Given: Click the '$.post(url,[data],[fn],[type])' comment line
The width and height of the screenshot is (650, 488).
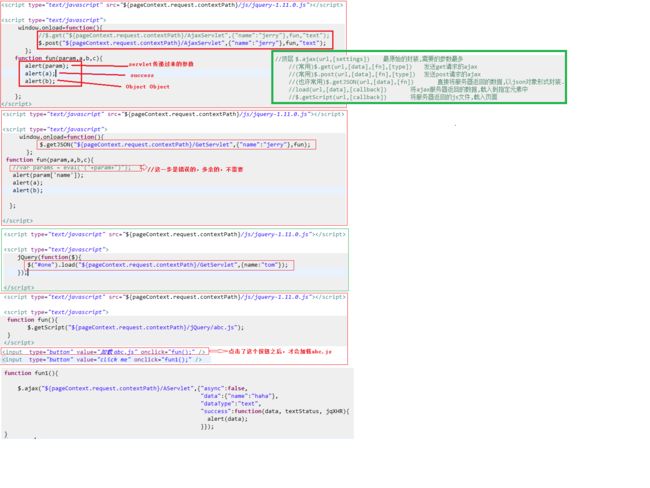Looking at the screenshot, I should click(x=384, y=74).
